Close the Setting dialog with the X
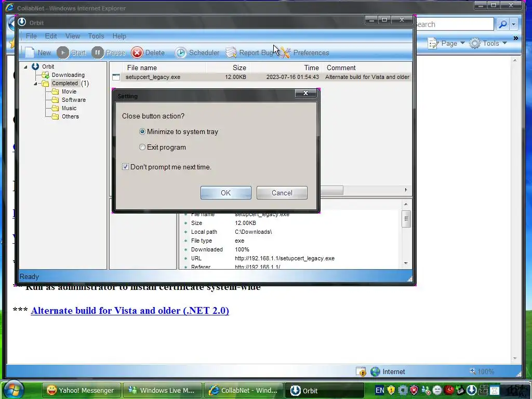532x399 pixels. [x=305, y=93]
